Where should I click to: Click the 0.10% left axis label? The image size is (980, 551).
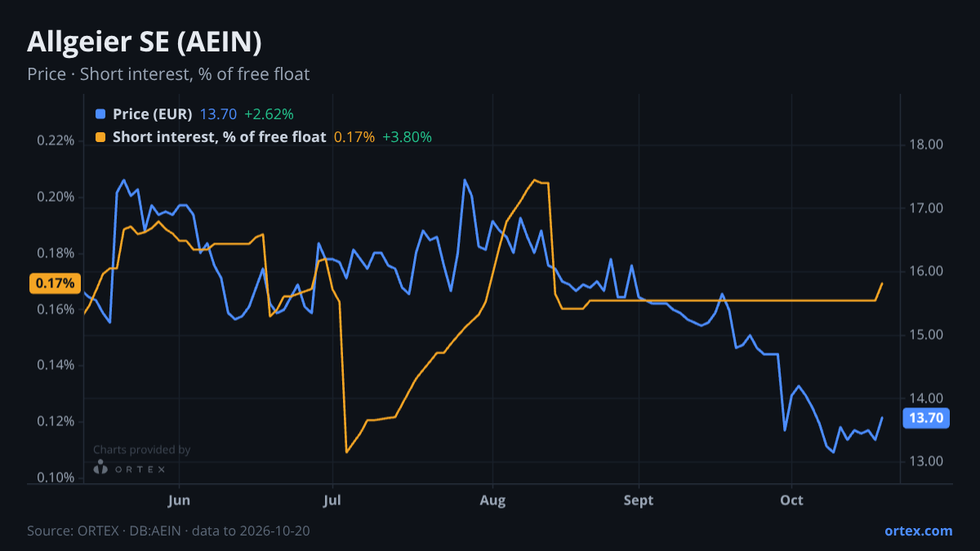click(x=56, y=478)
